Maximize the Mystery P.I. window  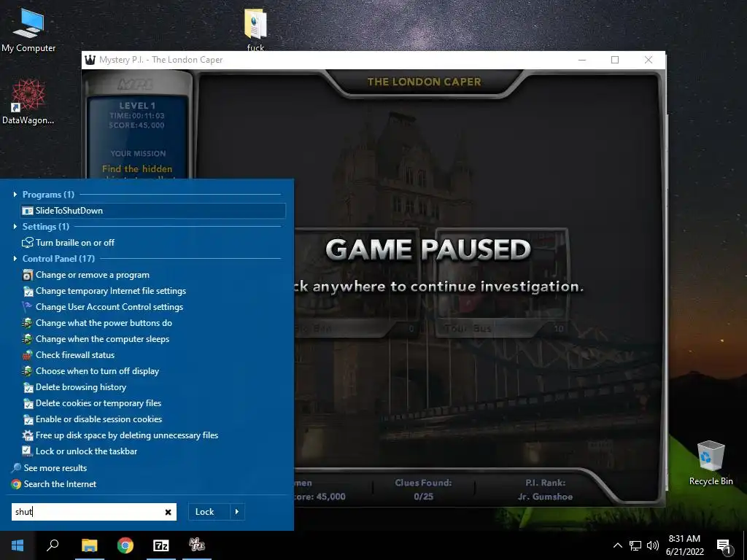click(615, 60)
